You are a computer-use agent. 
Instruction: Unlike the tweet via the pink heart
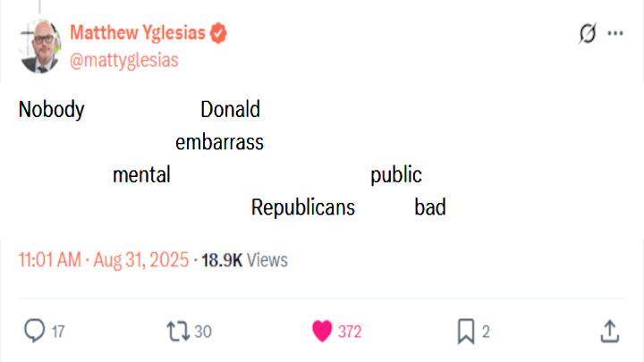point(323,332)
